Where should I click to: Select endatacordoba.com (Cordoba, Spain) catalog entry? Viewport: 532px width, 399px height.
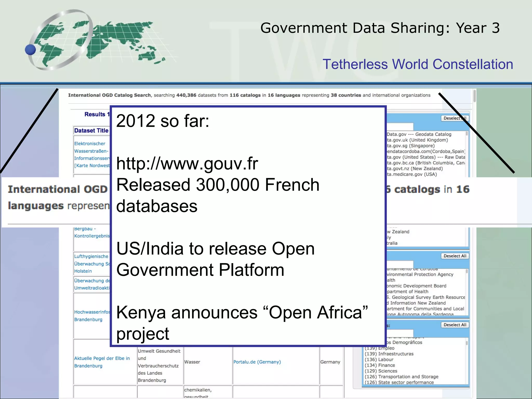[426, 151]
